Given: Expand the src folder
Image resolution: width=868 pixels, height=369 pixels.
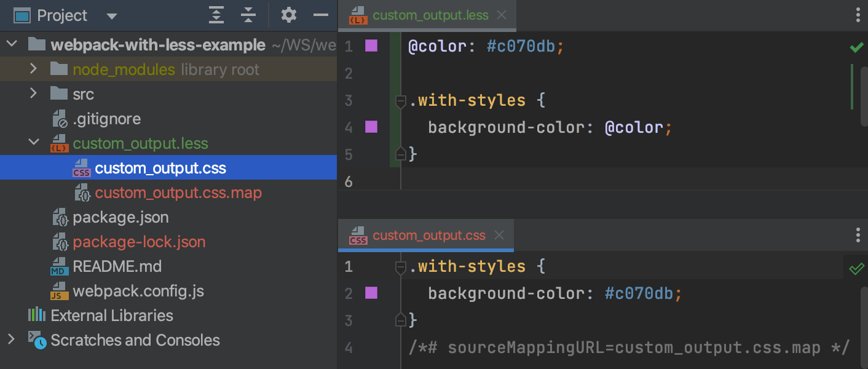Looking at the screenshot, I should pos(33,93).
